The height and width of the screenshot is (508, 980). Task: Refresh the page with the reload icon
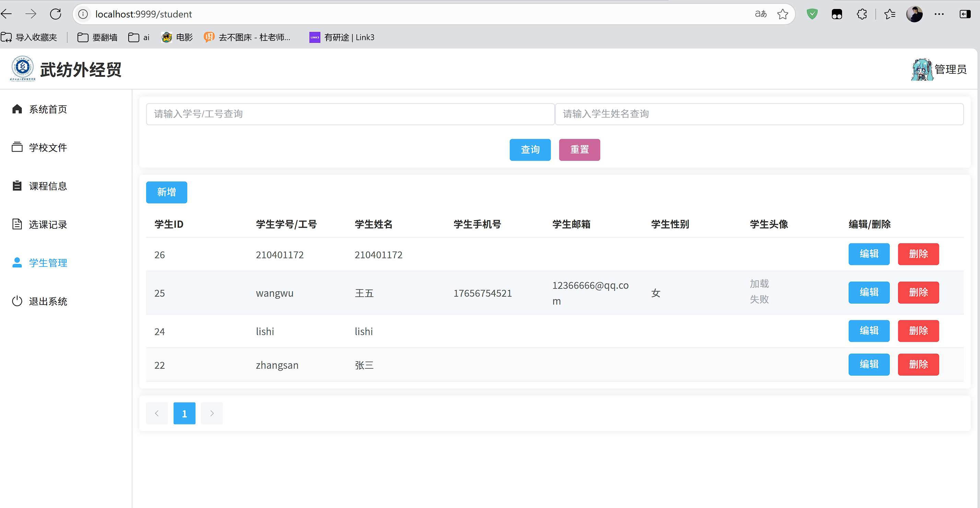[x=56, y=14]
